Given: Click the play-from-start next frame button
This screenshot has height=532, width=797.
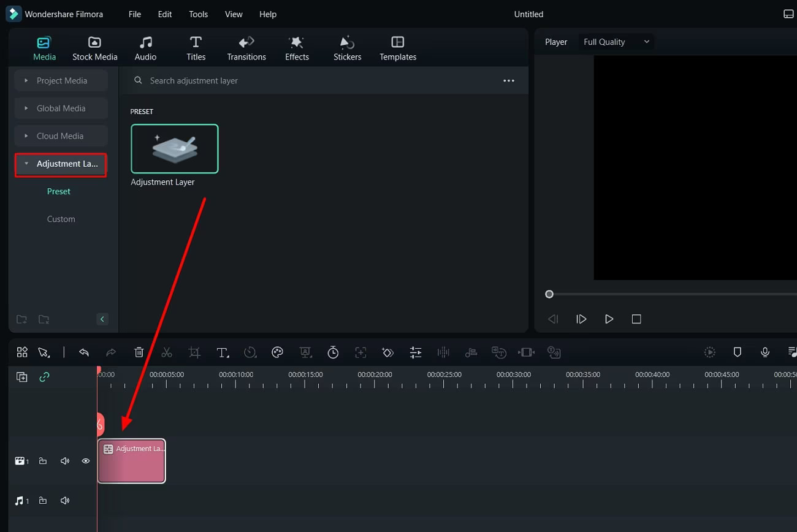Looking at the screenshot, I should (581, 319).
